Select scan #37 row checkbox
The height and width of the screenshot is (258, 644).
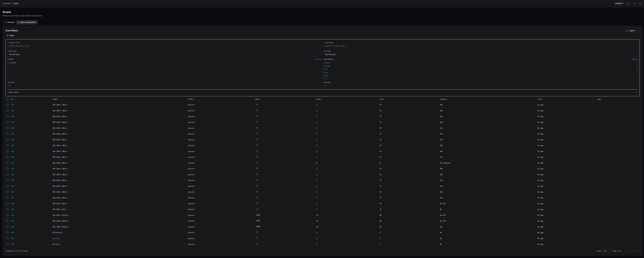[x=8, y=105]
